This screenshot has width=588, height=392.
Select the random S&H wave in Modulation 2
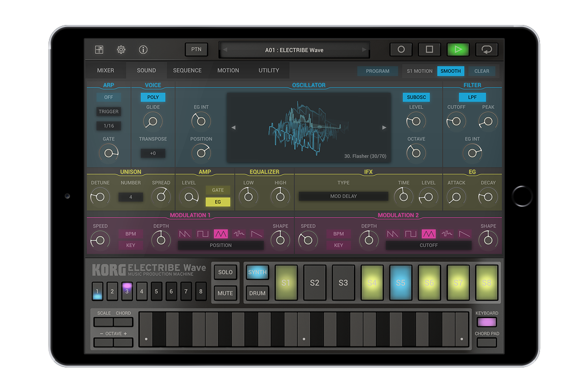pos(447,234)
